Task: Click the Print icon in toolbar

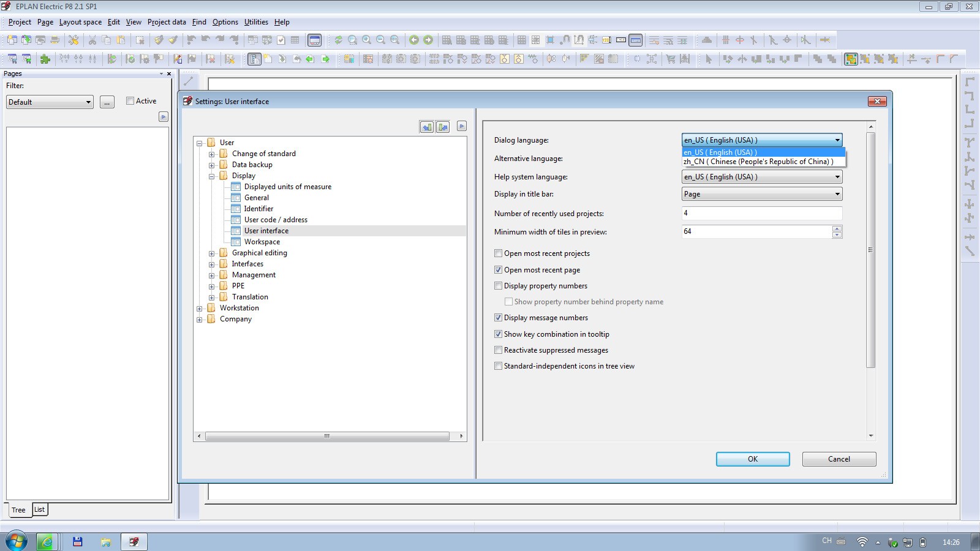Action: [x=55, y=40]
